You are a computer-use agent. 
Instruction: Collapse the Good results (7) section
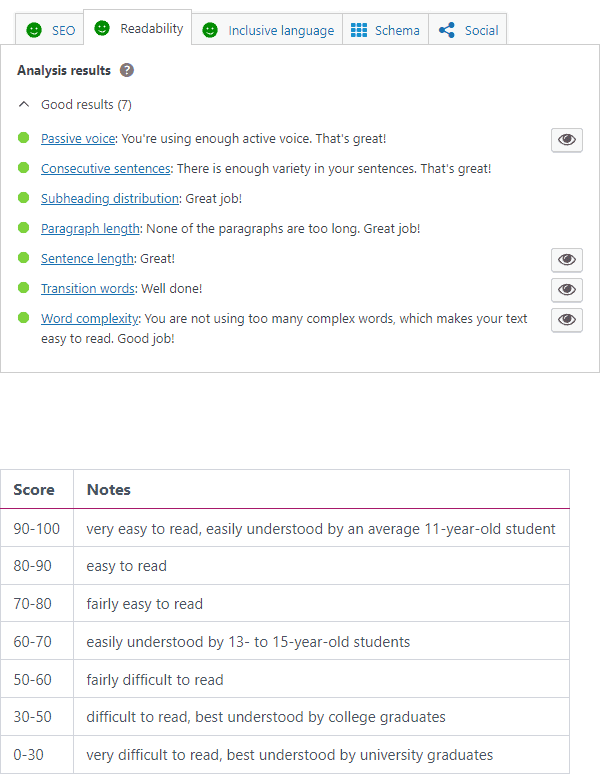click(75, 105)
